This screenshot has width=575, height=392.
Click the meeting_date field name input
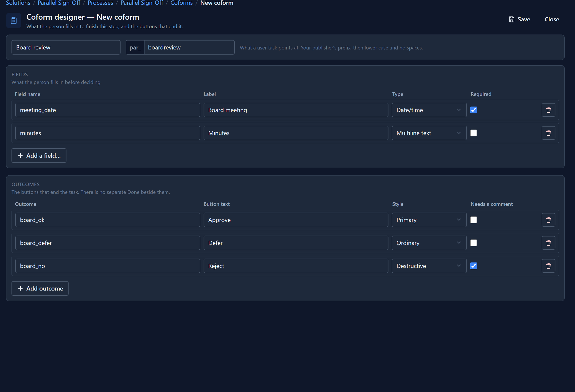point(108,110)
